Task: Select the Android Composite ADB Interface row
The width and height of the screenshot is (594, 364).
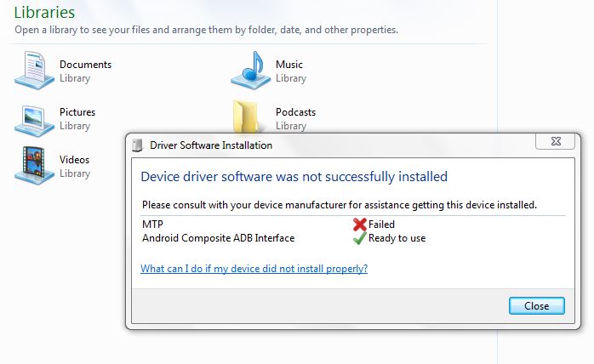Action: (353, 238)
